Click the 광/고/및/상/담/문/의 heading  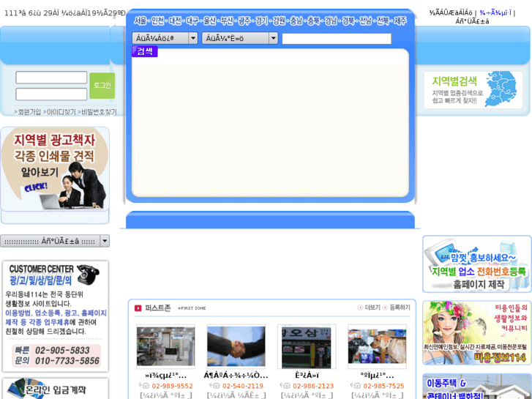coord(41,280)
